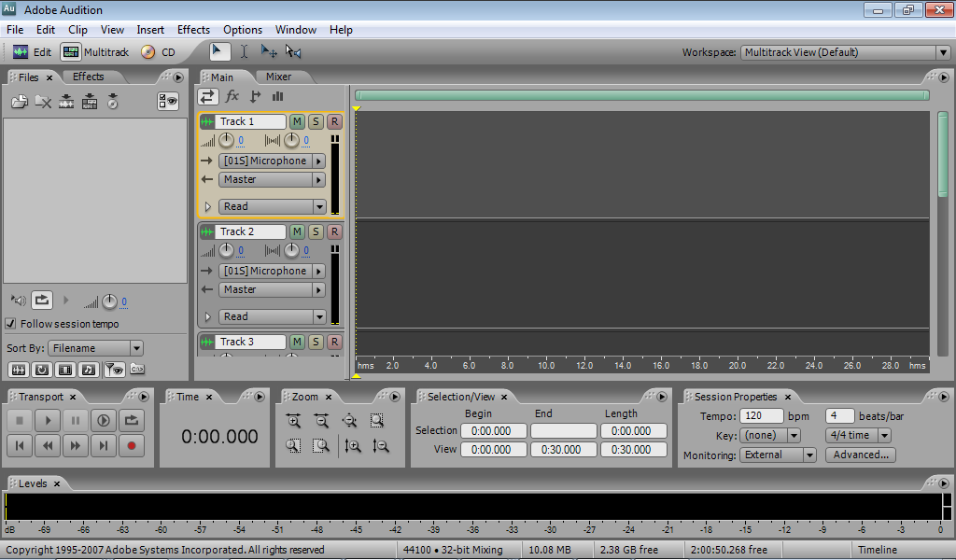The height and width of the screenshot is (560, 956).
Task: Open Track 1 output Master menu
Action: [272, 180]
